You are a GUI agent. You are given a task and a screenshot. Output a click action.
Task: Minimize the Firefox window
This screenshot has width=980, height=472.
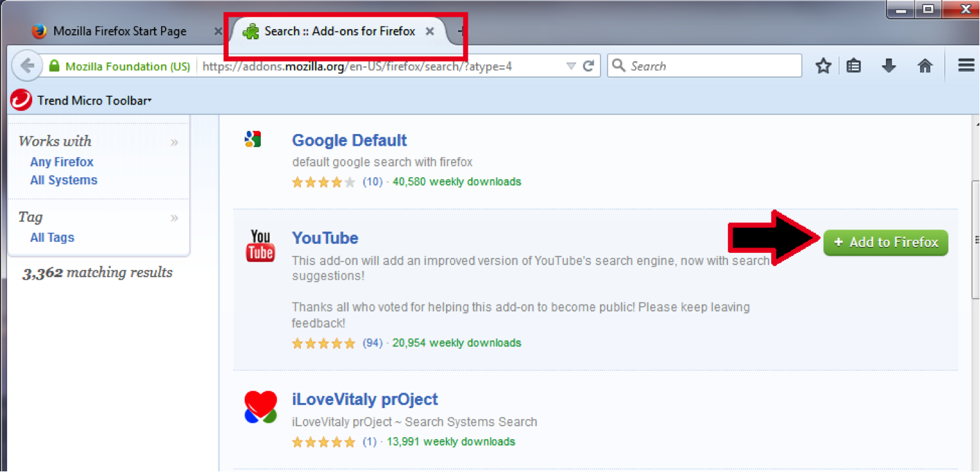[901, 9]
